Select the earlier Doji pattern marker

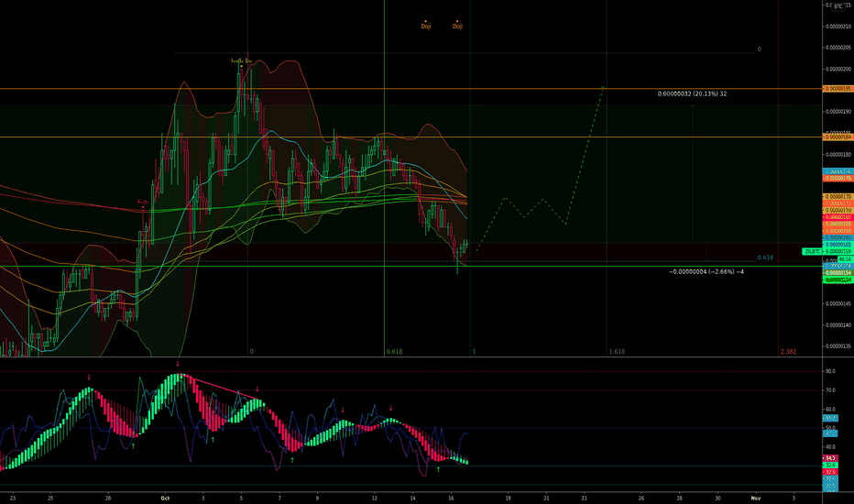pyautogui.click(x=425, y=26)
